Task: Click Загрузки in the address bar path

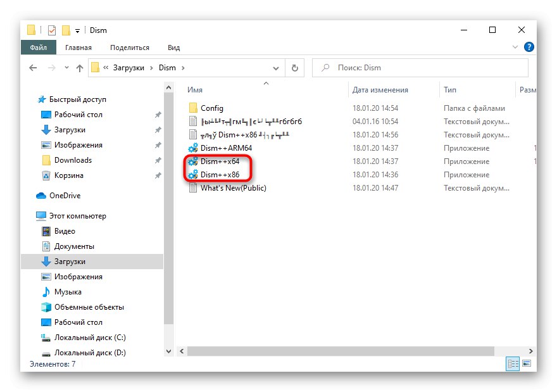Action: click(x=128, y=68)
